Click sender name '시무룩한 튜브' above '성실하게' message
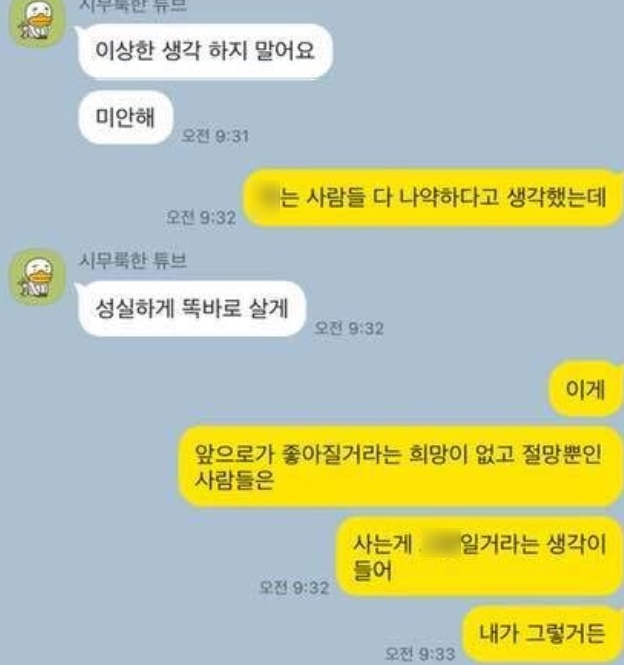 pos(133,260)
